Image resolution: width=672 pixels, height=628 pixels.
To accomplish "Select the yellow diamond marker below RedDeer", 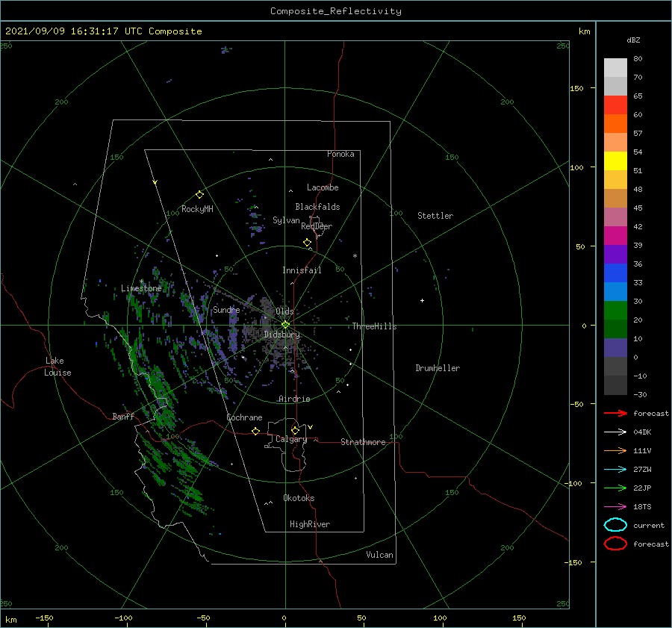I will coord(308,243).
